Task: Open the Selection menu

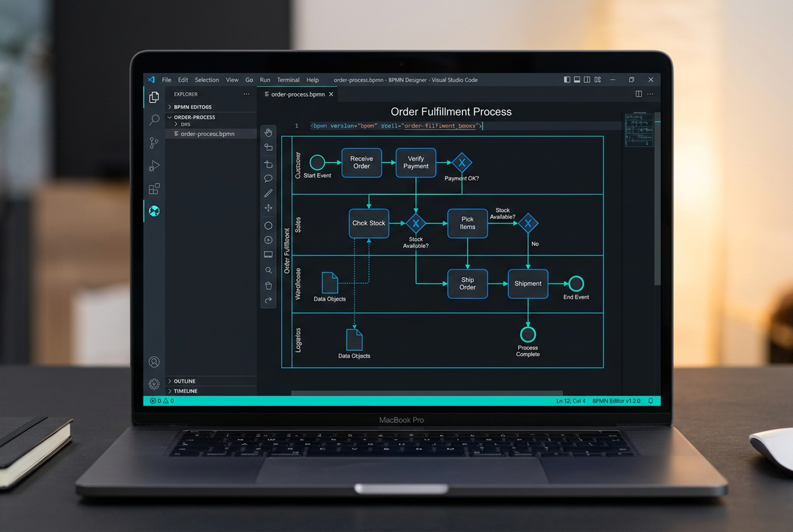Action: pyautogui.click(x=207, y=80)
